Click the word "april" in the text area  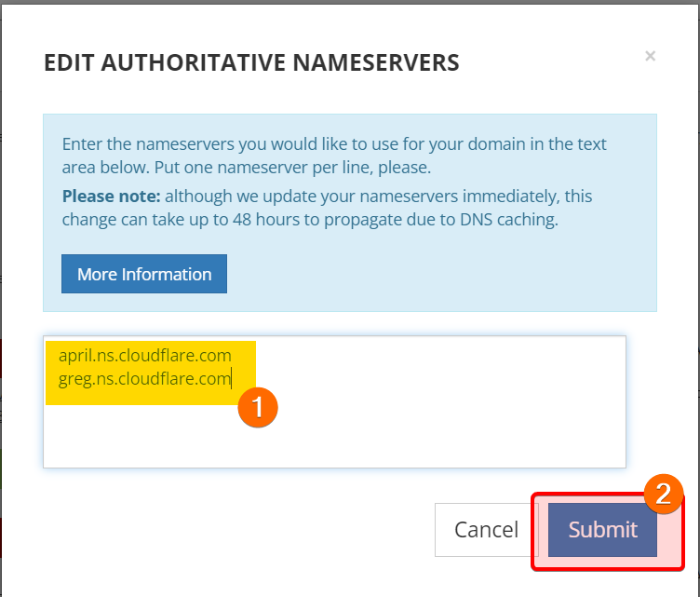pyautogui.click(x=75, y=356)
